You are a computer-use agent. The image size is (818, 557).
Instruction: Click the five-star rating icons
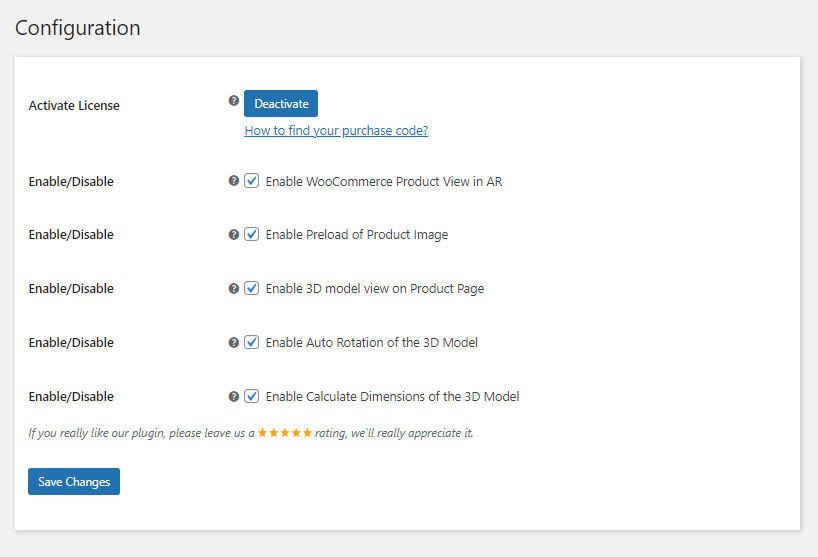[285, 432]
